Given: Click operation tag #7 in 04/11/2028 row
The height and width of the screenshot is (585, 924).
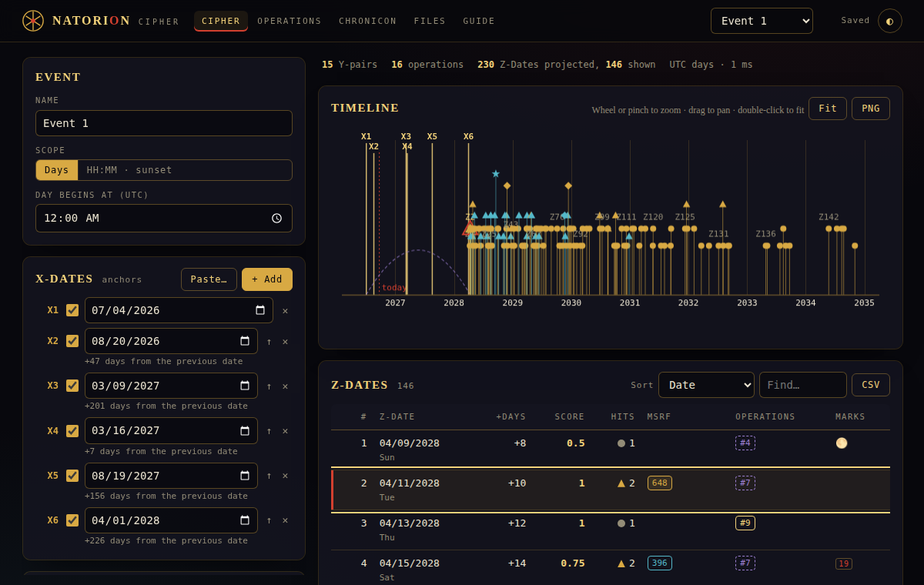Looking at the screenshot, I should (745, 483).
